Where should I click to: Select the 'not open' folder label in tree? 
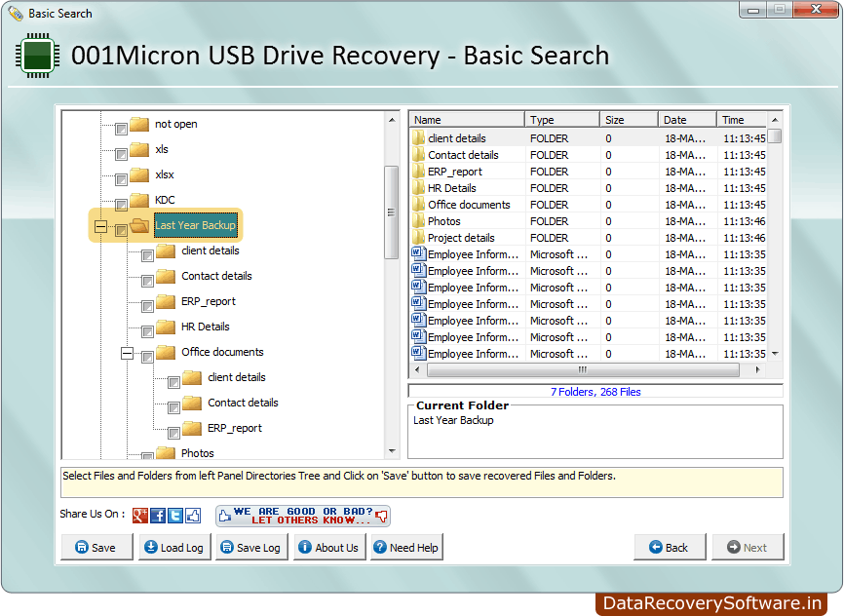click(x=176, y=125)
